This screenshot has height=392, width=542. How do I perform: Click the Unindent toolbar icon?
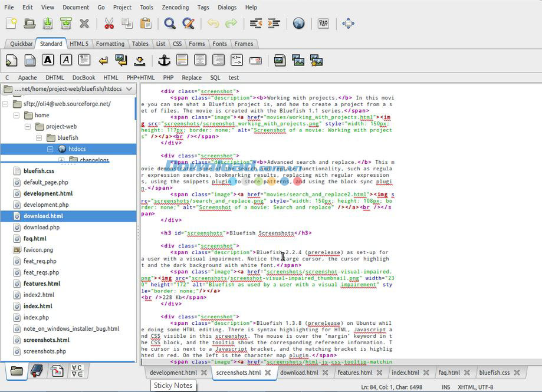click(x=255, y=24)
